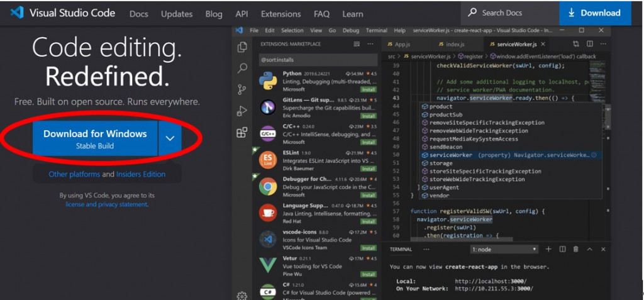This screenshot has width=644, height=300.
Task: Open the 1: node terminal dropdown
Action: pos(504,250)
